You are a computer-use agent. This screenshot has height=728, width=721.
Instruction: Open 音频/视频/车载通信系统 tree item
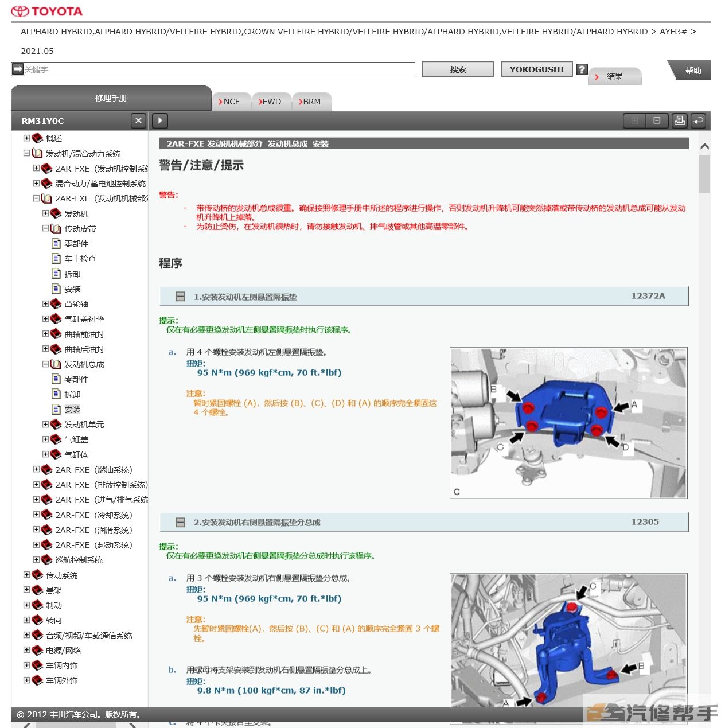point(89,635)
